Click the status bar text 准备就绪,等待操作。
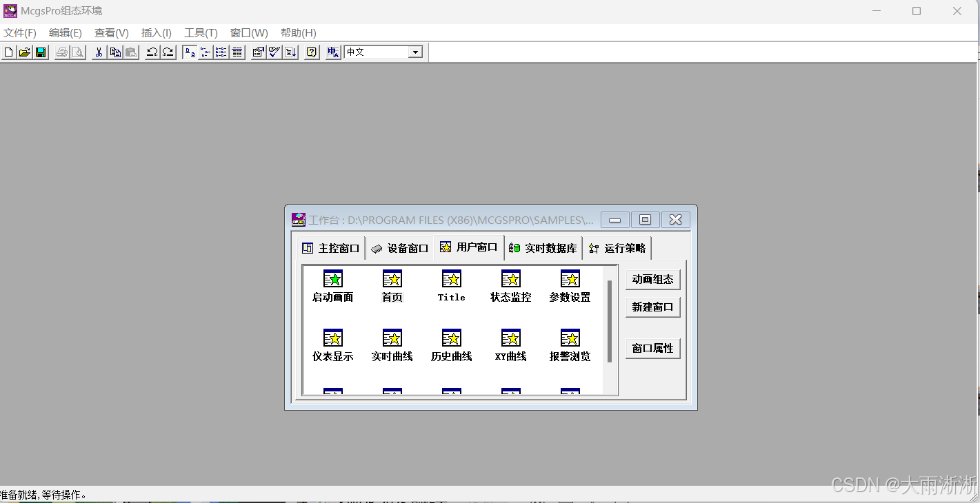 pyautogui.click(x=44, y=495)
